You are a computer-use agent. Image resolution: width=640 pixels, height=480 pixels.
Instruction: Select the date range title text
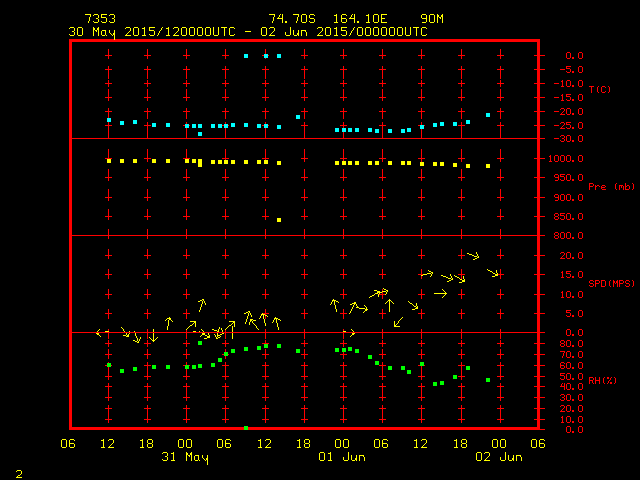[248, 31]
